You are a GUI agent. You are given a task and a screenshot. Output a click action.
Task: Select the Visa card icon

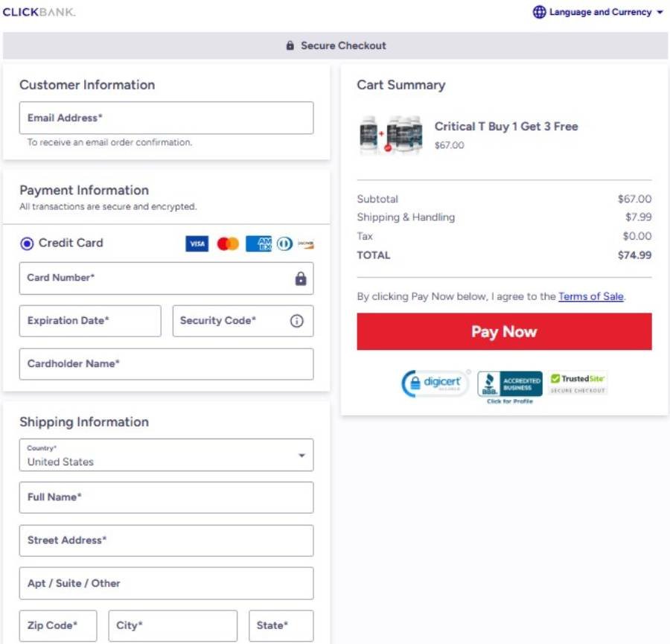click(x=196, y=243)
